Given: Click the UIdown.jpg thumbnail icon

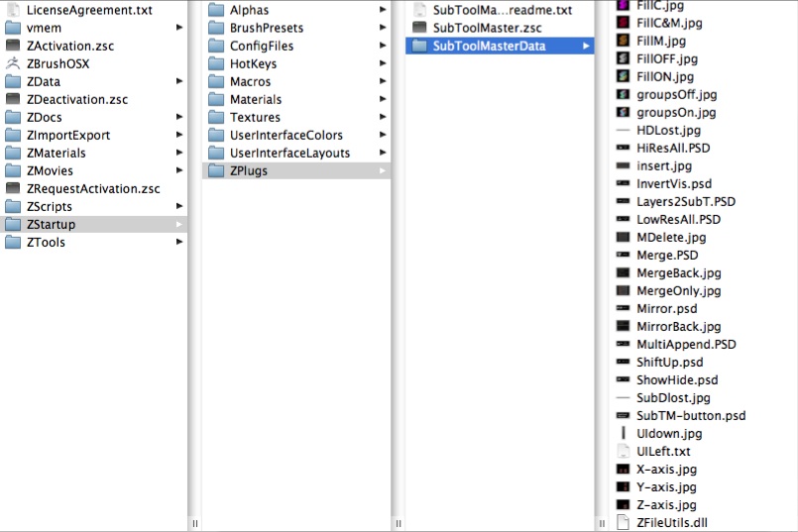Looking at the screenshot, I should click(623, 433).
